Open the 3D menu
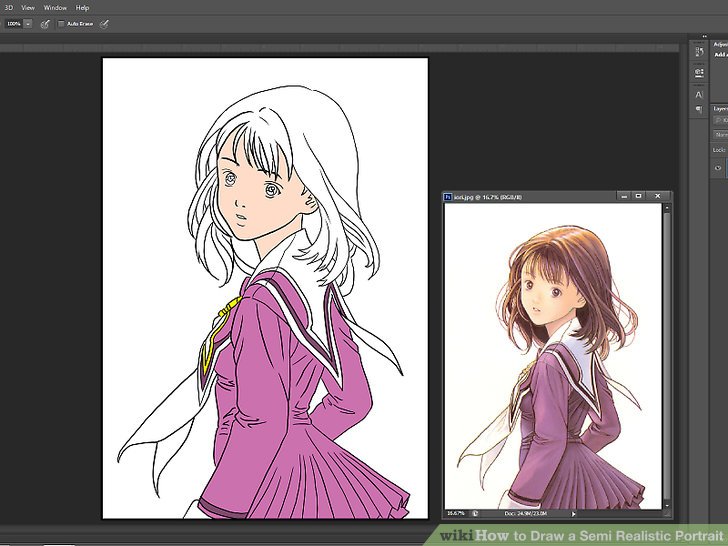The image size is (728, 546). (8, 7)
